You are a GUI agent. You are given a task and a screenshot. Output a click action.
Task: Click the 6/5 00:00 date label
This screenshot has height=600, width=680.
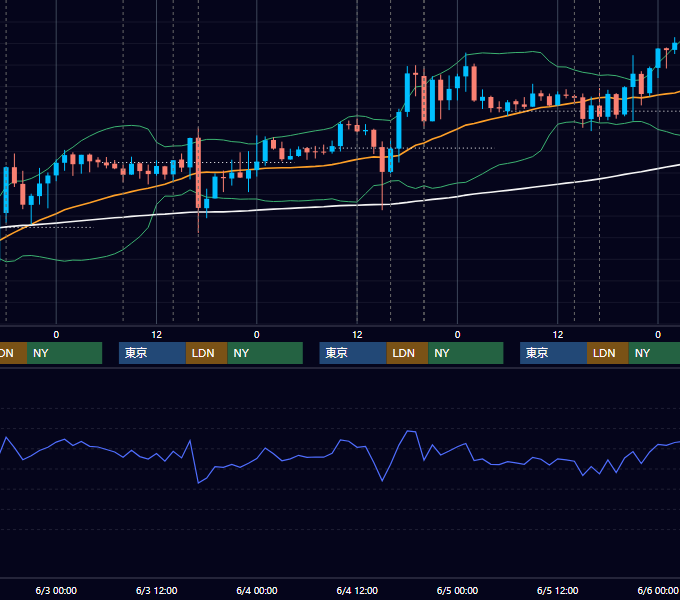coord(457,590)
